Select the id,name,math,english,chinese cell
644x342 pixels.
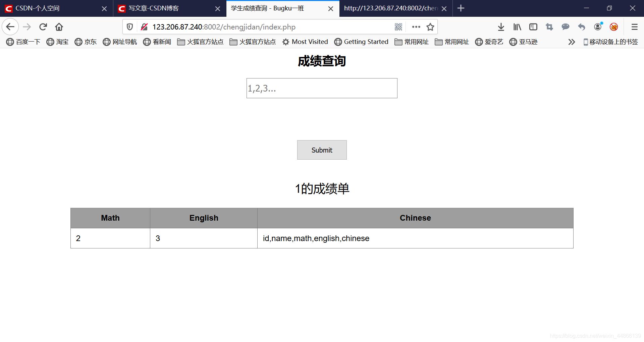(415, 238)
